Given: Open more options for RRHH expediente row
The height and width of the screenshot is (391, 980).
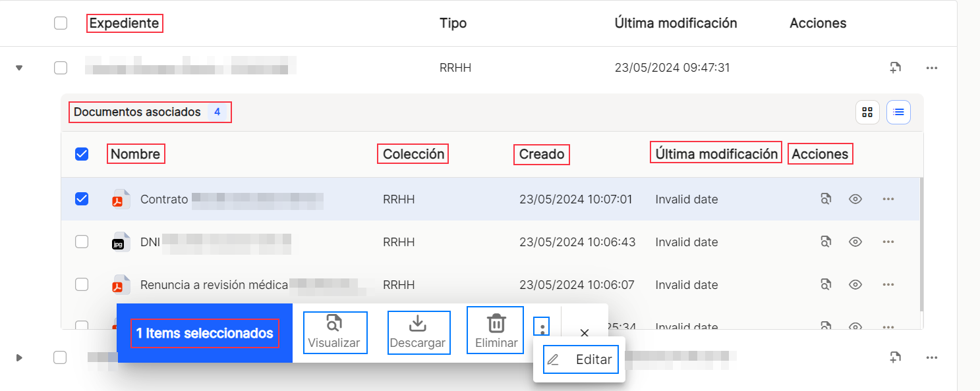Looking at the screenshot, I should tap(931, 68).
